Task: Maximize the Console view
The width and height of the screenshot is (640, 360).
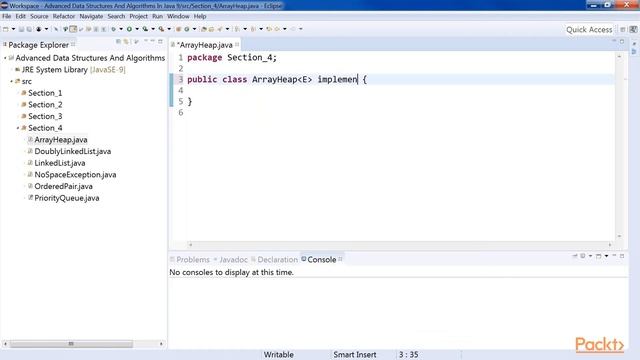Action: tap(622, 256)
